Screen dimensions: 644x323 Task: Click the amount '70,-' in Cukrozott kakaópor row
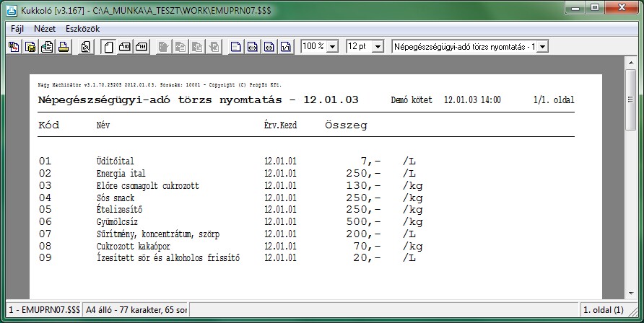pyautogui.click(x=367, y=247)
